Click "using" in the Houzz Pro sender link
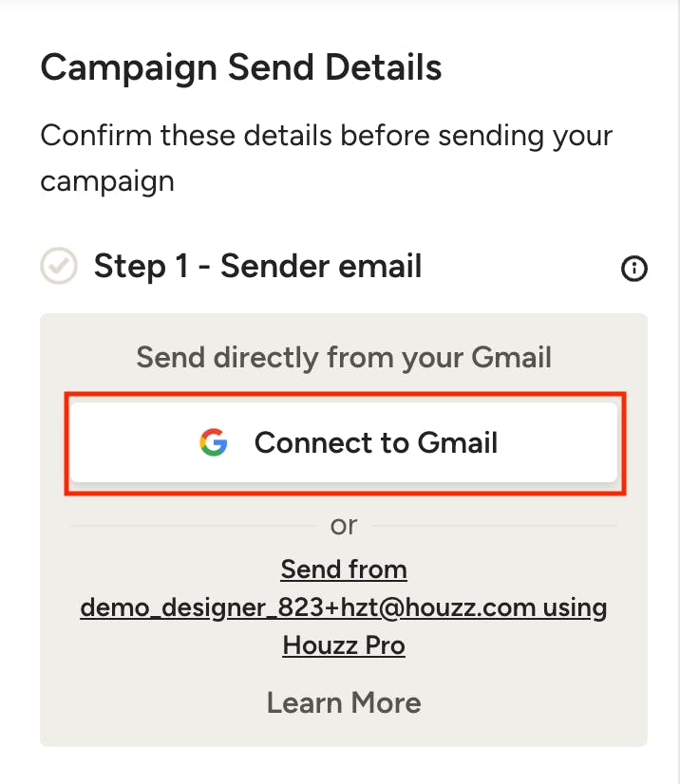Viewport: 680px width, 784px height. pos(577,607)
